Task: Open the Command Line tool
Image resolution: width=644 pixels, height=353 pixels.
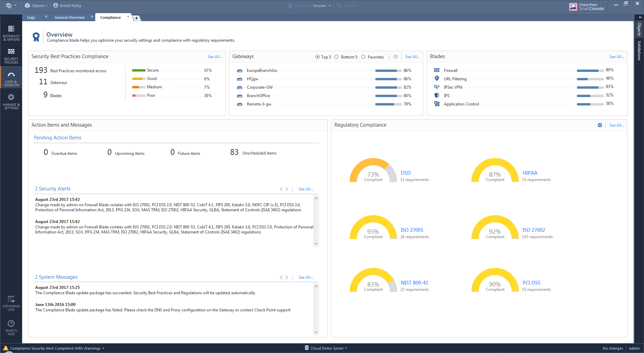Action: 11,303
